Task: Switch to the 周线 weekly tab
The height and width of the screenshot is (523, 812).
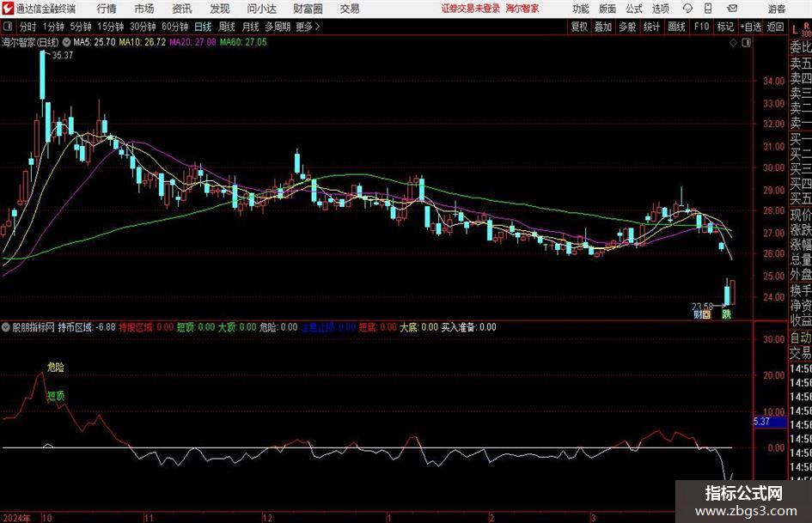Action: pos(226,27)
